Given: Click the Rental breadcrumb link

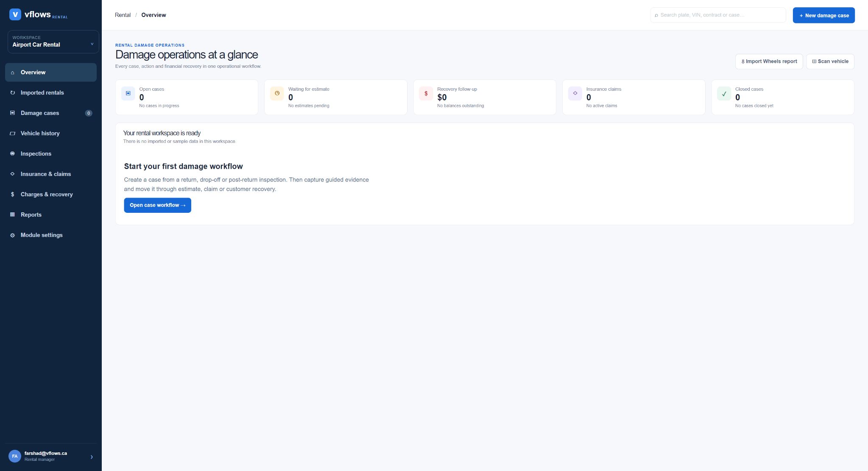Looking at the screenshot, I should pos(123,15).
